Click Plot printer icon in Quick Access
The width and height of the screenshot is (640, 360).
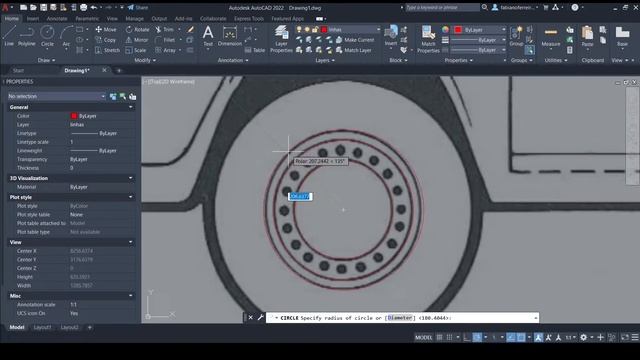(84, 7)
